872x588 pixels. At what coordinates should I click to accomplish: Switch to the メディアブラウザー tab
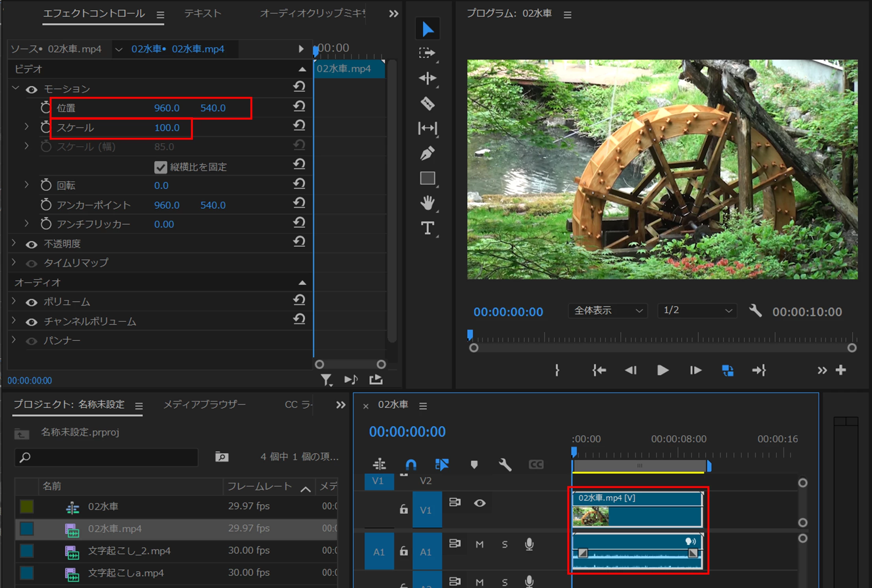[204, 405]
